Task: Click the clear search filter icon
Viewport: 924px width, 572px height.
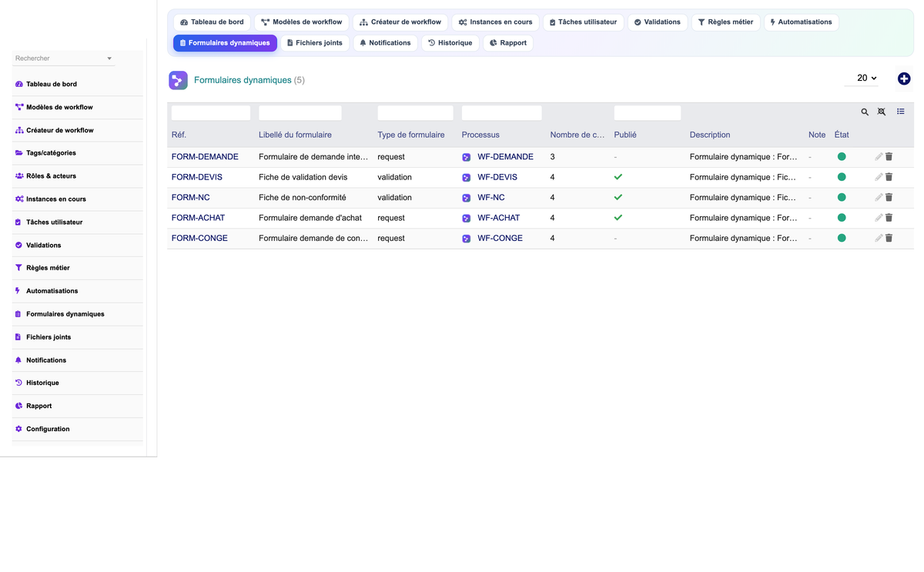Action: tap(882, 112)
